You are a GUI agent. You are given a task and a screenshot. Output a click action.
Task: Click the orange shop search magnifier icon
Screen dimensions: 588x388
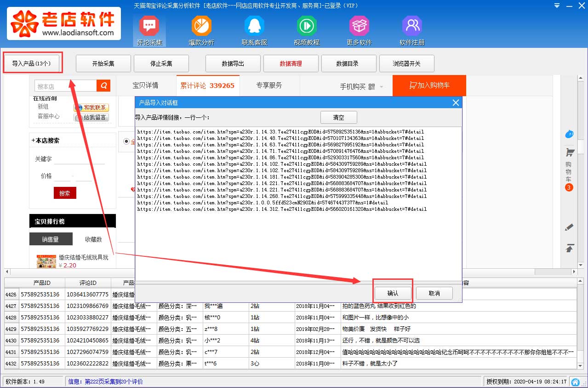click(x=103, y=86)
